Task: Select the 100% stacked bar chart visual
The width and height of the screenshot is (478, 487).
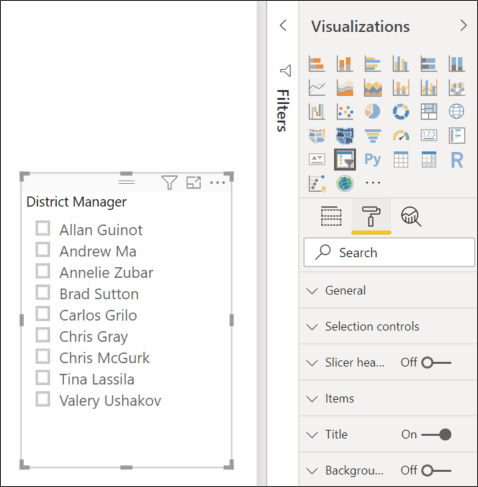Action: (429, 64)
